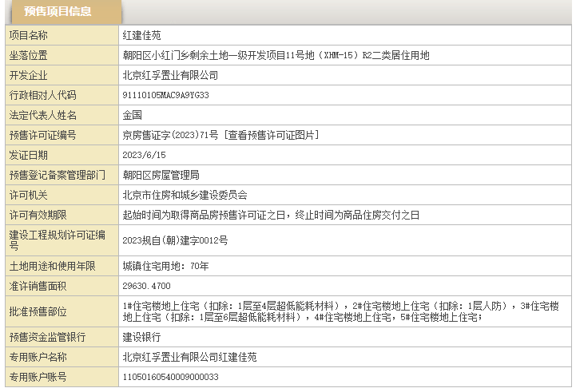Click the land use value 城镇住宅用地：70年
This screenshot has width=576, height=392.
(165, 266)
